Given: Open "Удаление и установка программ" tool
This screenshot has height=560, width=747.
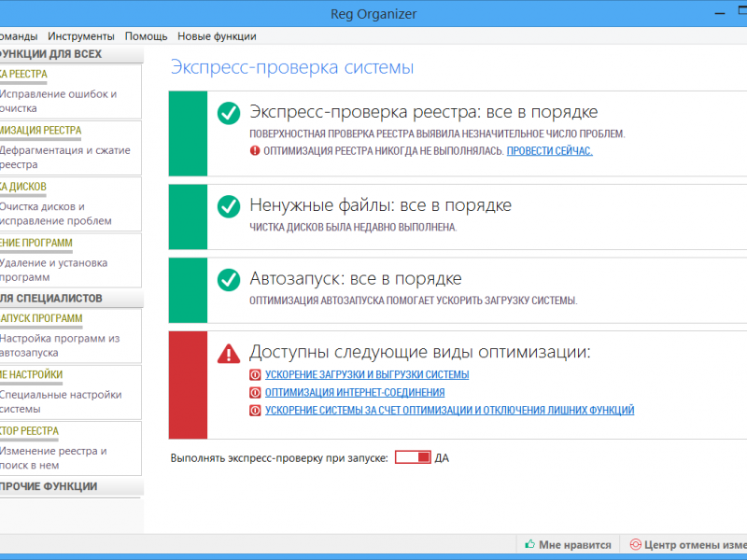Looking at the screenshot, I should coord(71,260).
